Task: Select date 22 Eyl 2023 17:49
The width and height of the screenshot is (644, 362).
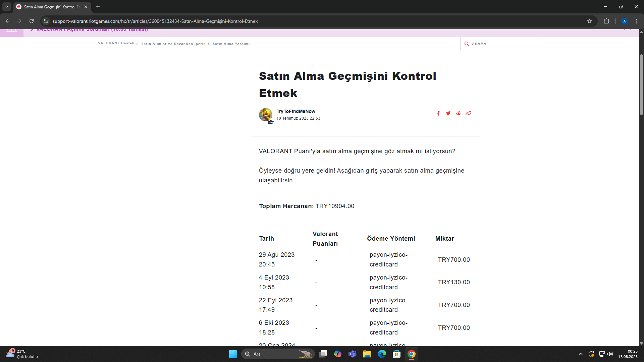Action: pyautogui.click(x=276, y=305)
